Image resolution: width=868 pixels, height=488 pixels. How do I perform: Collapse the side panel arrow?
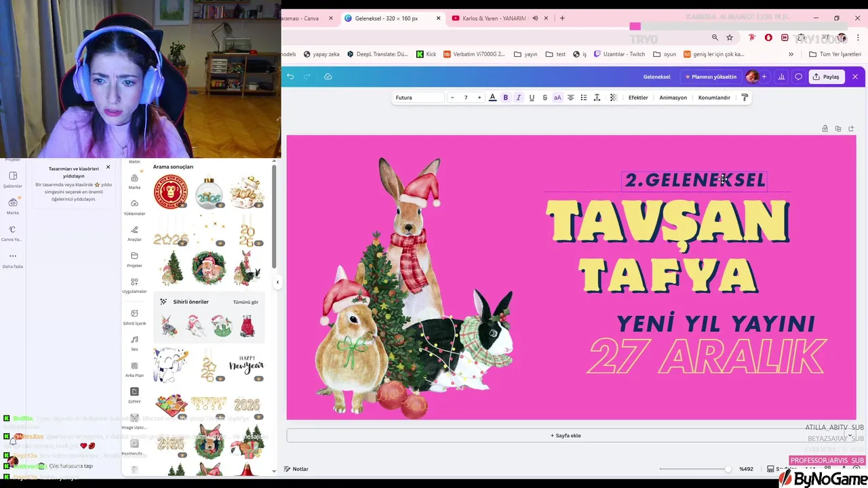coord(277,282)
